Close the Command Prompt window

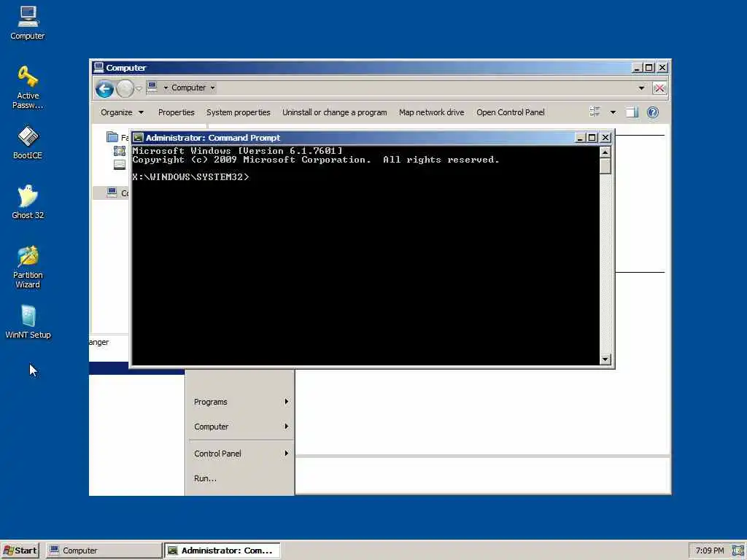(x=605, y=138)
